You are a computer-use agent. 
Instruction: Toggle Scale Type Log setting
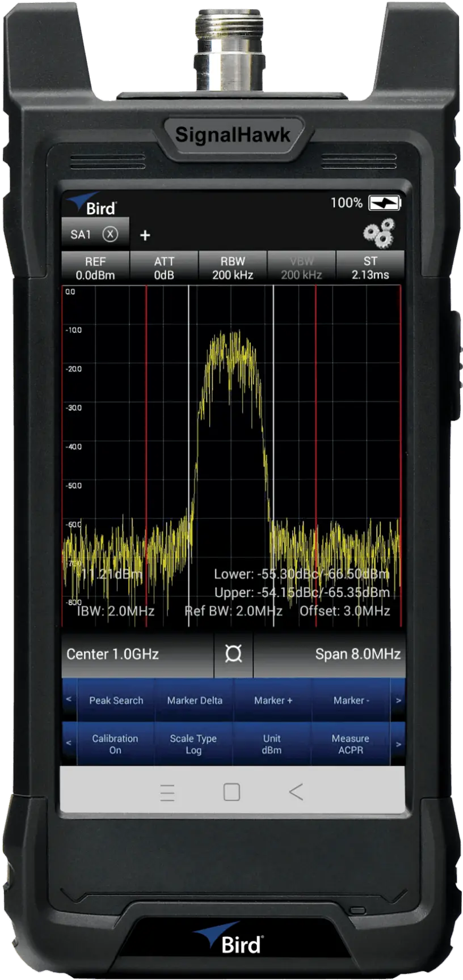click(x=193, y=744)
